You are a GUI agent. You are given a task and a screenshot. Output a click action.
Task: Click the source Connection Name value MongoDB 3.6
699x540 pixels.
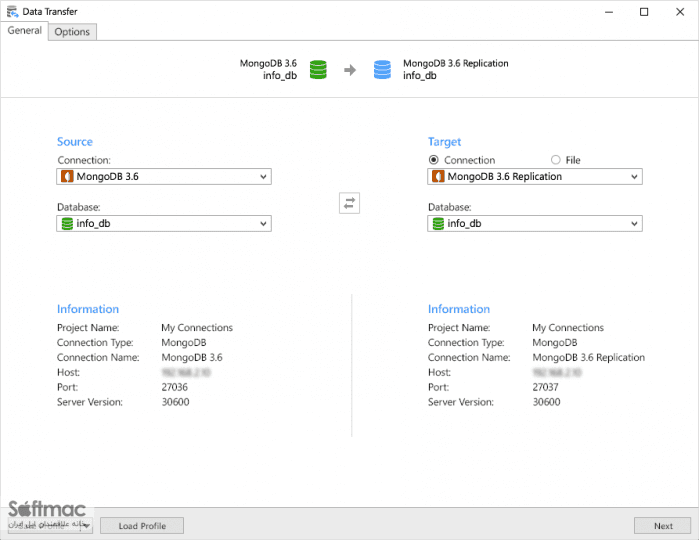[x=192, y=358]
